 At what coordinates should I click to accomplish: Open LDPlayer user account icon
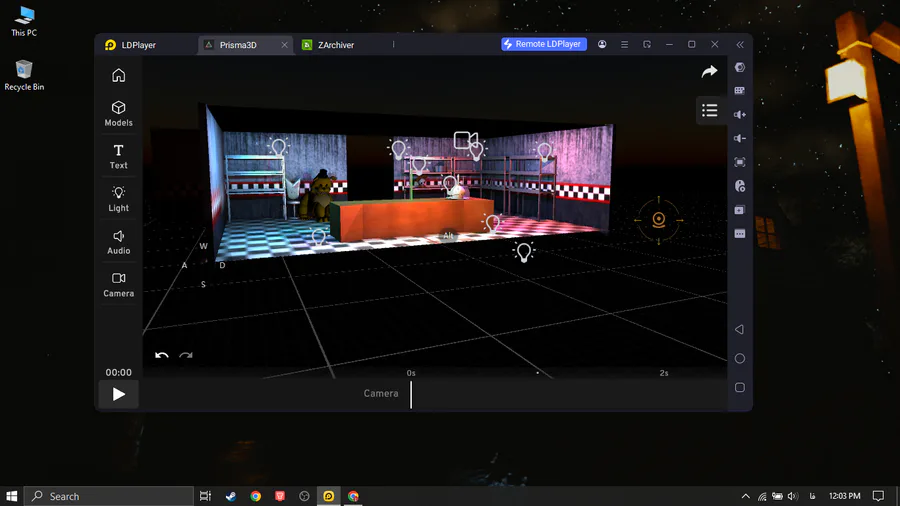click(602, 44)
